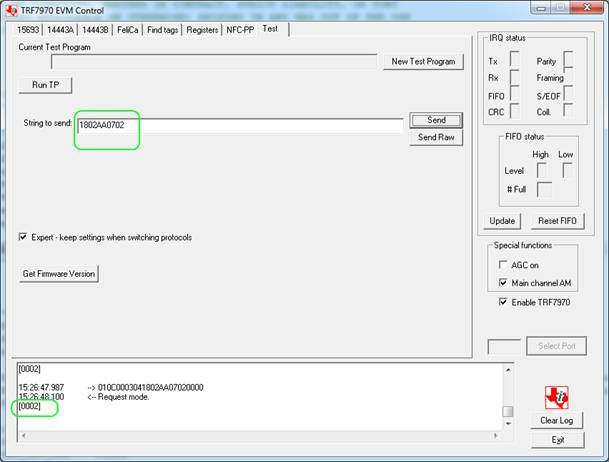
Task: Click the # Full value field
Action: (x=544, y=189)
